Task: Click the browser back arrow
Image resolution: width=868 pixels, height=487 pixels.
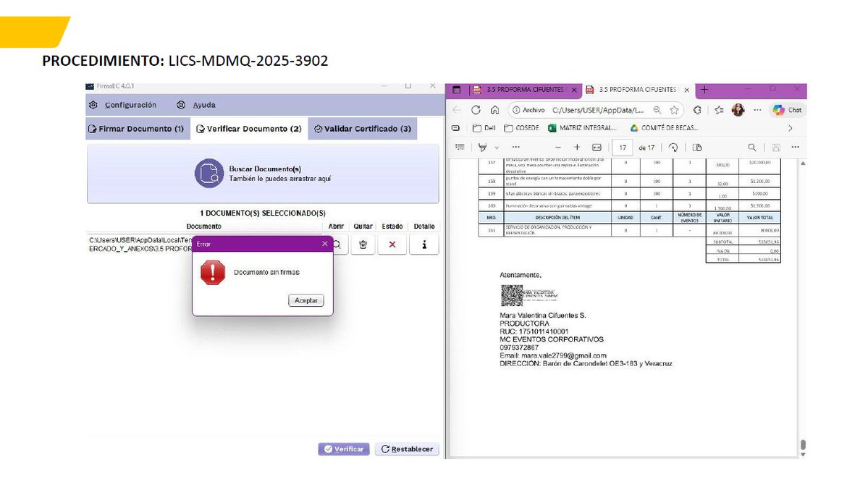Action: point(457,110)
